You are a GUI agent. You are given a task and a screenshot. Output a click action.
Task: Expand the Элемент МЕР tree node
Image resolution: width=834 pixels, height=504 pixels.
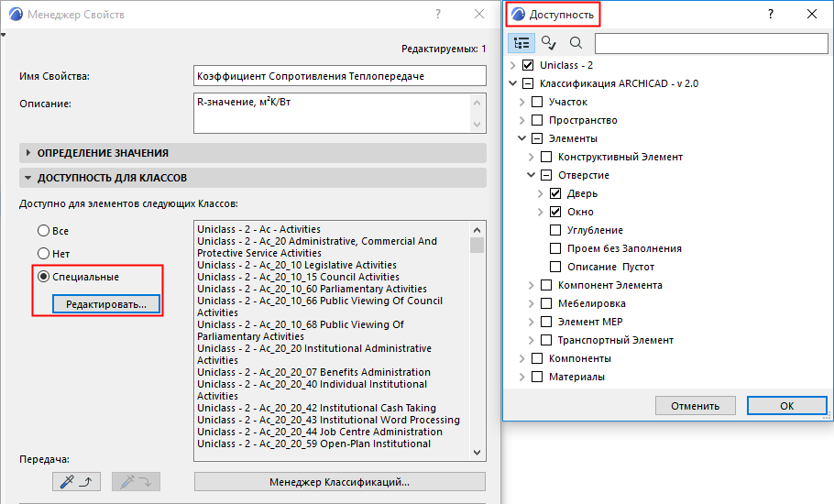(531, 322)
